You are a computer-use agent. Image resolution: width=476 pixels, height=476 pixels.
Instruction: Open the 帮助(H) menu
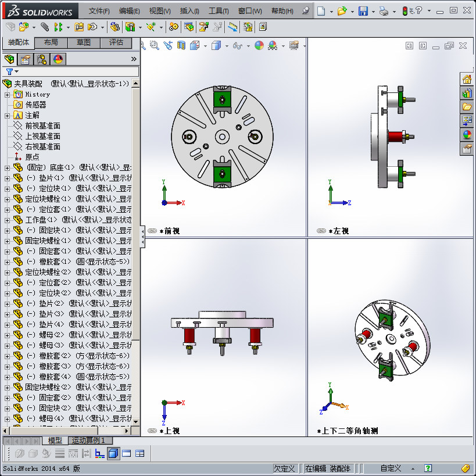pyautogui.click(x=282, y=11)
